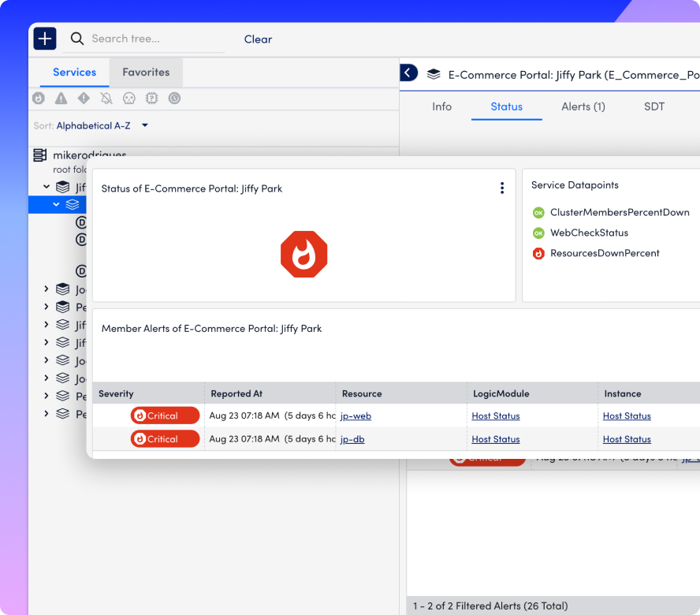This screenshot has width=700, height=615.
Task: Switch to the Alerts (1) tab
Action: point(583,106)
